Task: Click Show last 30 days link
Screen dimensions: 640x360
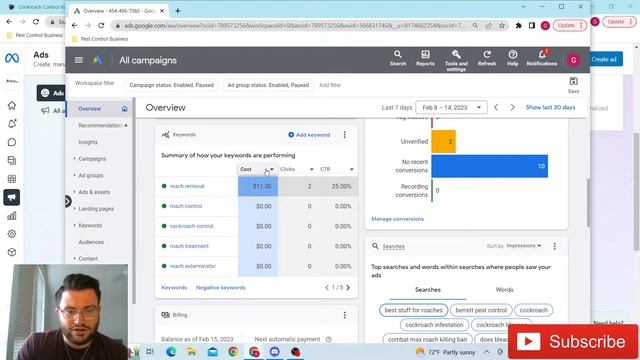Action: click(x=550, y=107)
